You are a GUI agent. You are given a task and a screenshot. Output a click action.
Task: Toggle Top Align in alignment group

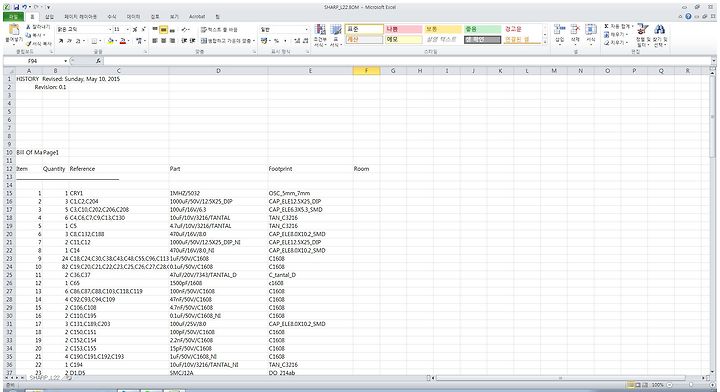tap(155, 29)
